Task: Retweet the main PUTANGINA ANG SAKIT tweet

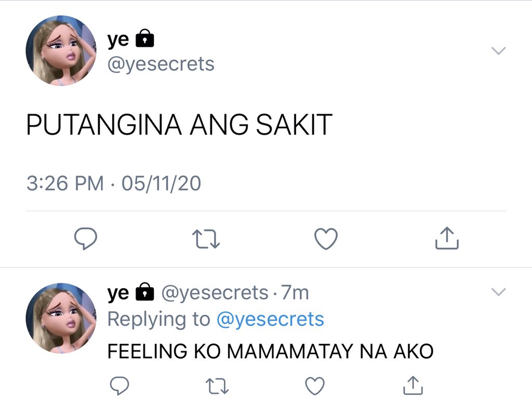Action: [206, 239]
